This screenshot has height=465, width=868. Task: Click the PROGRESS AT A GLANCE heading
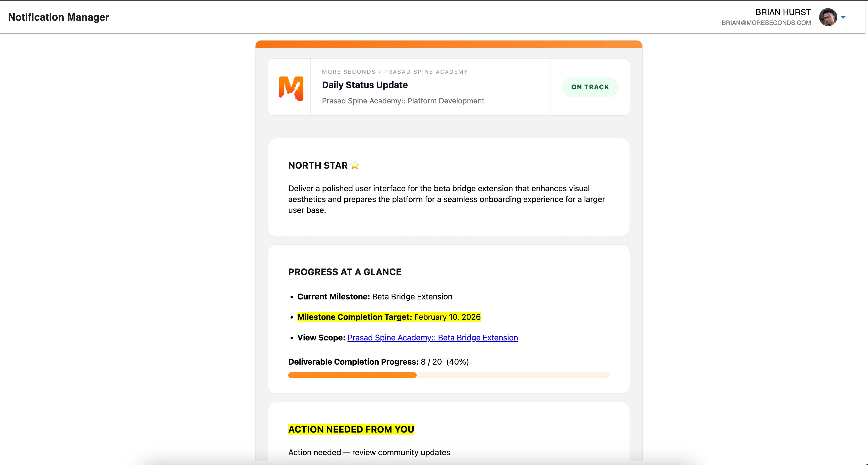[x=344, y=272]
